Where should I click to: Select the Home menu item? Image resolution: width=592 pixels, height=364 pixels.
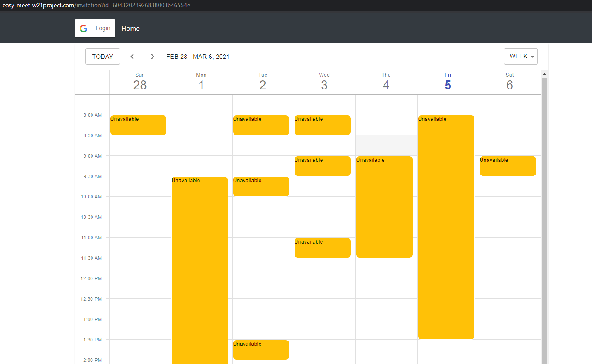130,28
